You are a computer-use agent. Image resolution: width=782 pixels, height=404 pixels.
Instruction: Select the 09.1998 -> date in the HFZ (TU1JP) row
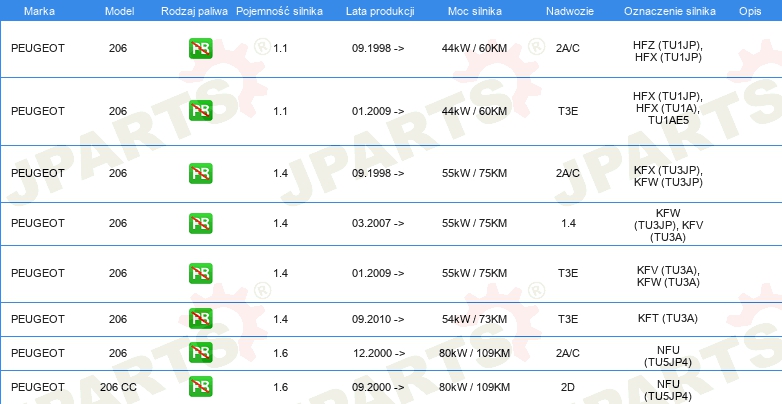coord(378,48)
